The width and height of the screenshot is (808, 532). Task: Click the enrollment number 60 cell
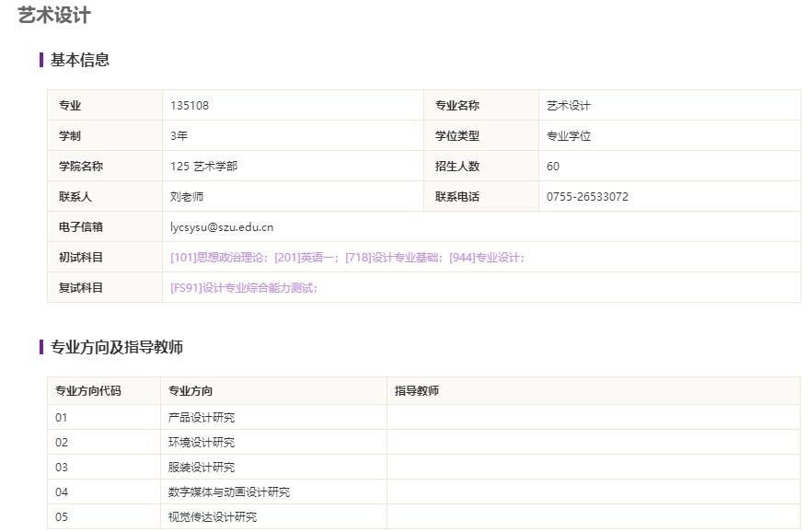pyautogui.click(x=553, y=167)
